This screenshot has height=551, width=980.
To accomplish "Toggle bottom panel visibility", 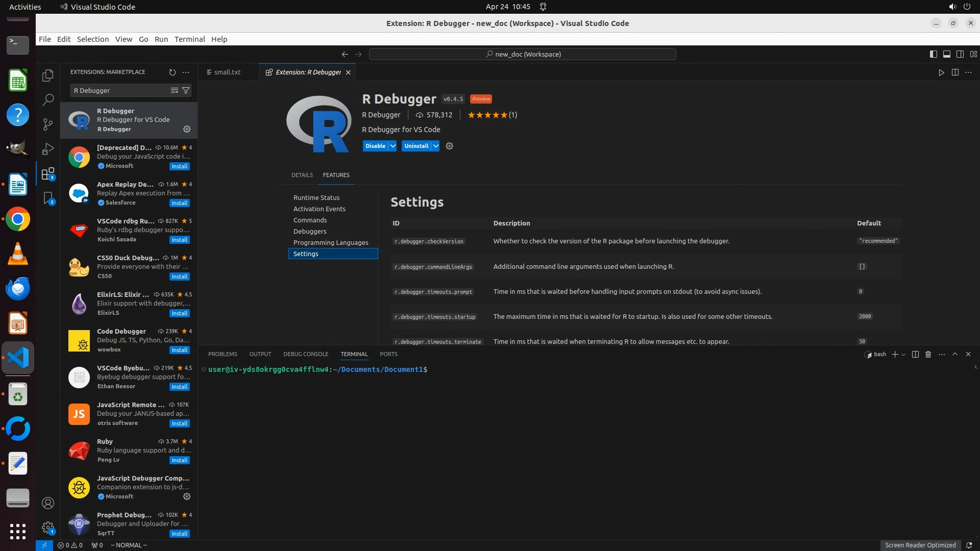I will tap(946, 54).
